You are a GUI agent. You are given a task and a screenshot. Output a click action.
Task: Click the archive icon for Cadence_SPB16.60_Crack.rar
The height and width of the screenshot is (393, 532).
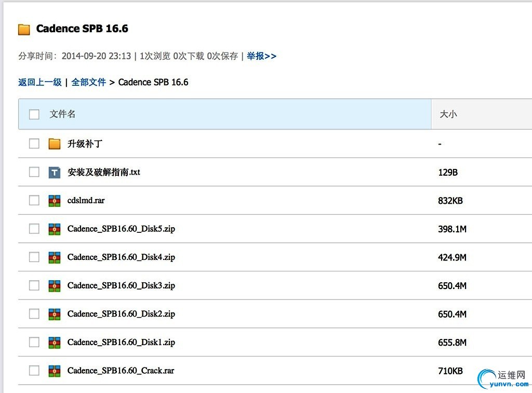(x=55, y=371)
